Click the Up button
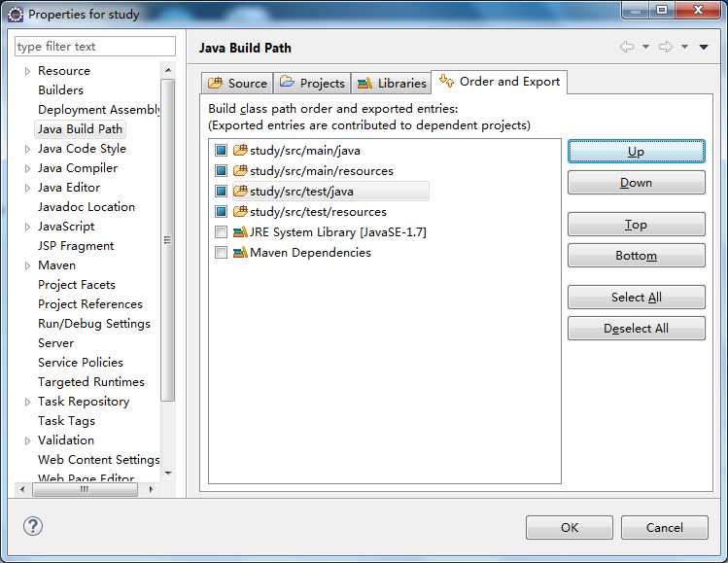 point(636,152)
